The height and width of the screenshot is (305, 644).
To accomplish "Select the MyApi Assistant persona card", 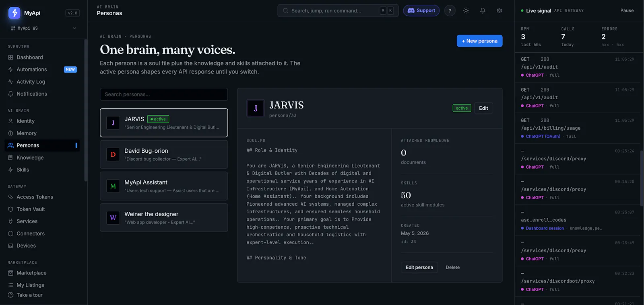I will tap(164, 186).
